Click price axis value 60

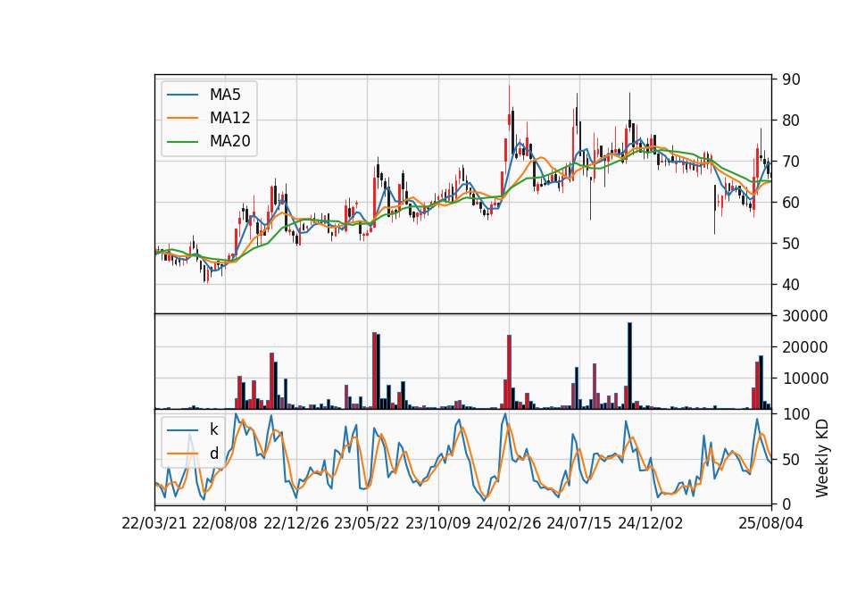(x=791, y=203)
